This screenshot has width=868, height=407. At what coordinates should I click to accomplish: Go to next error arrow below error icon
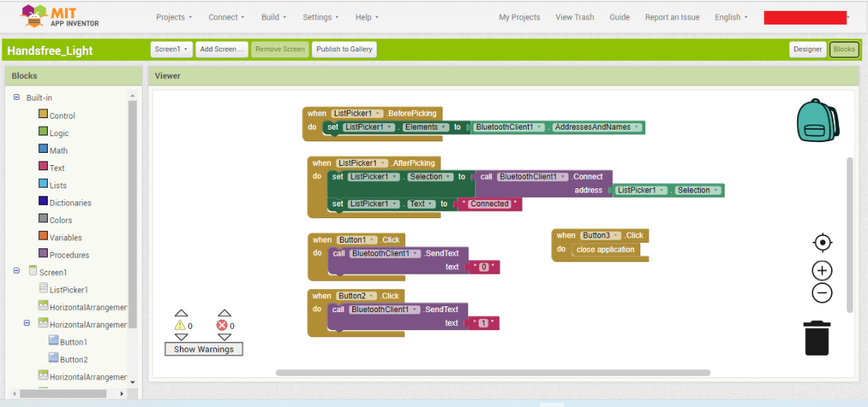[x=224, y=337]
